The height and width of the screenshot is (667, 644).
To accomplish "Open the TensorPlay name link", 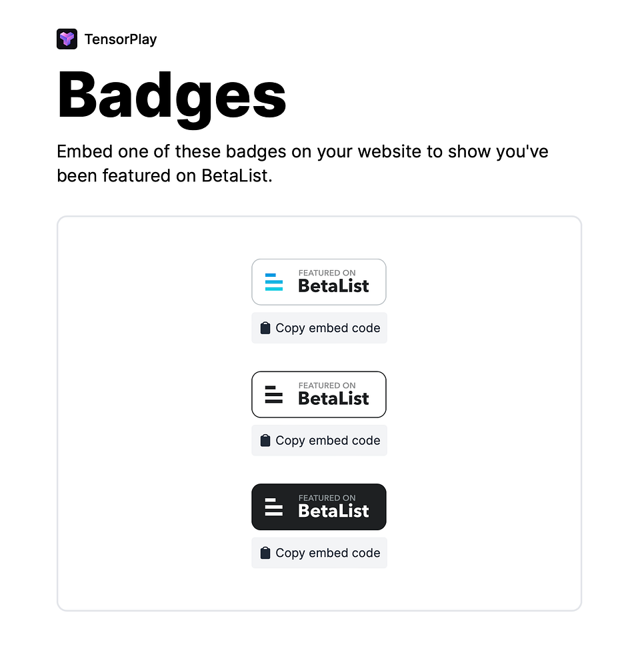I will 120,39.
